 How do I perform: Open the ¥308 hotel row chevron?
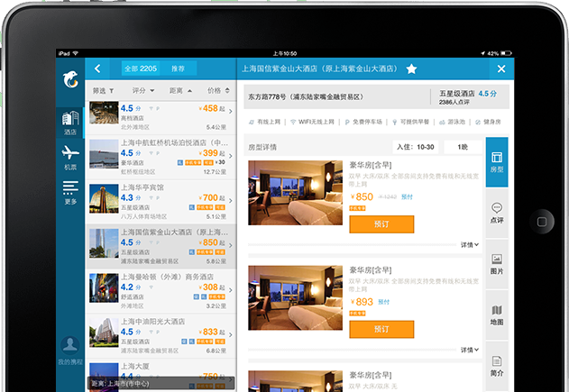point(231,290)
